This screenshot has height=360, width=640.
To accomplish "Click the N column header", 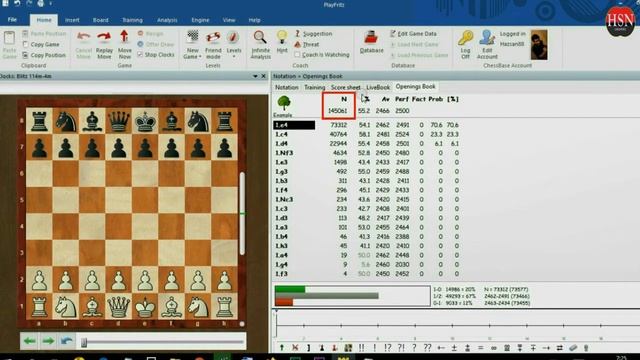I will click(344, 99).
